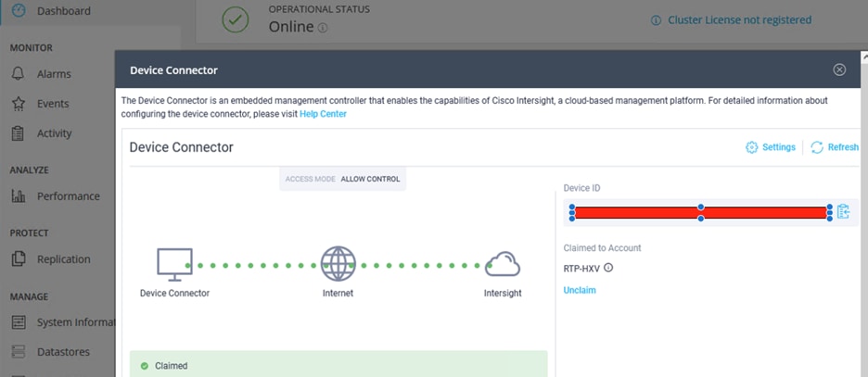Click the Intersight cloud icon
868x377 pixels.
pos(502,264)
